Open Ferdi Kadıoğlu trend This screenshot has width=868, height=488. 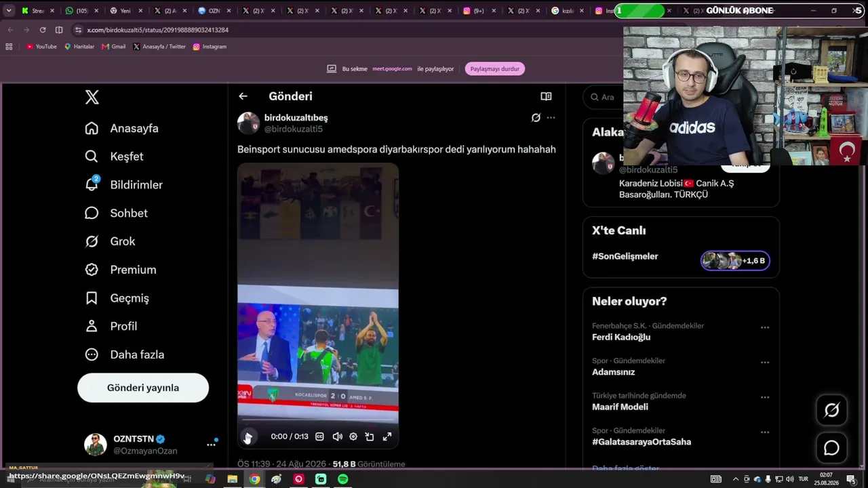(621, 337)
